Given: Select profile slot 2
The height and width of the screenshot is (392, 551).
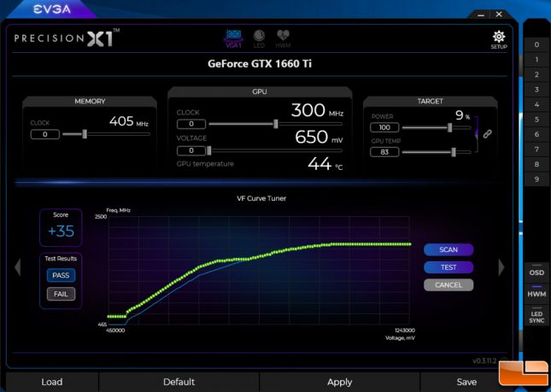Looking at the screenshot, I should [536, 74].
